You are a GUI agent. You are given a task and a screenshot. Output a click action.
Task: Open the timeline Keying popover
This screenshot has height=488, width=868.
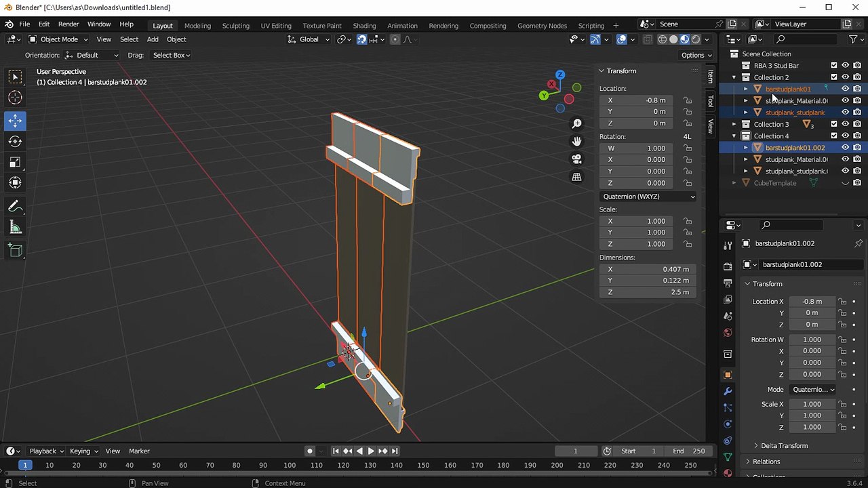[x=83, y=451]
